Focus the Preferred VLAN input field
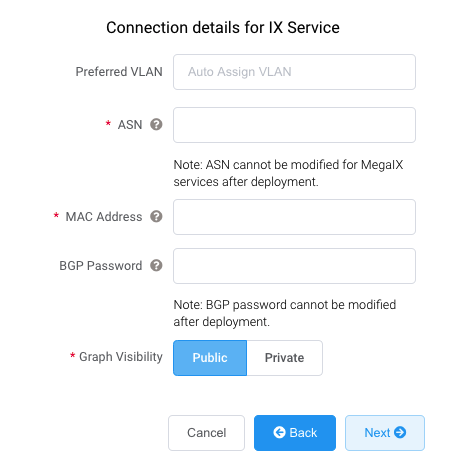Viewport: 451px width, 465px height. point(294,72)
